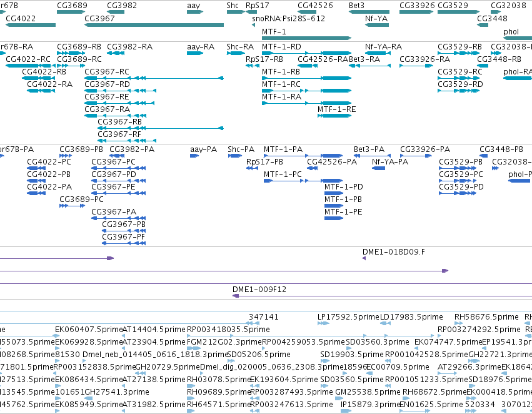This screenshot has width=532, height=414.
Task: Open the CG4022-PC protein label
Action: [49, 162]
